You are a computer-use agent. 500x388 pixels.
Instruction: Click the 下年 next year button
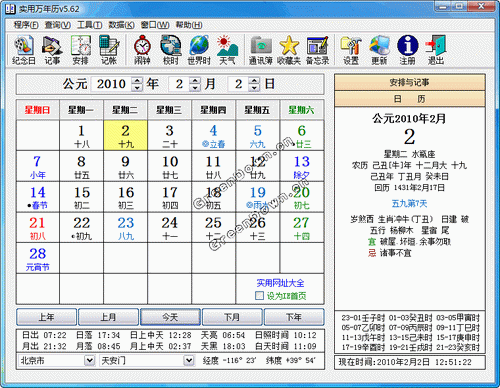[x=294, y=317]
